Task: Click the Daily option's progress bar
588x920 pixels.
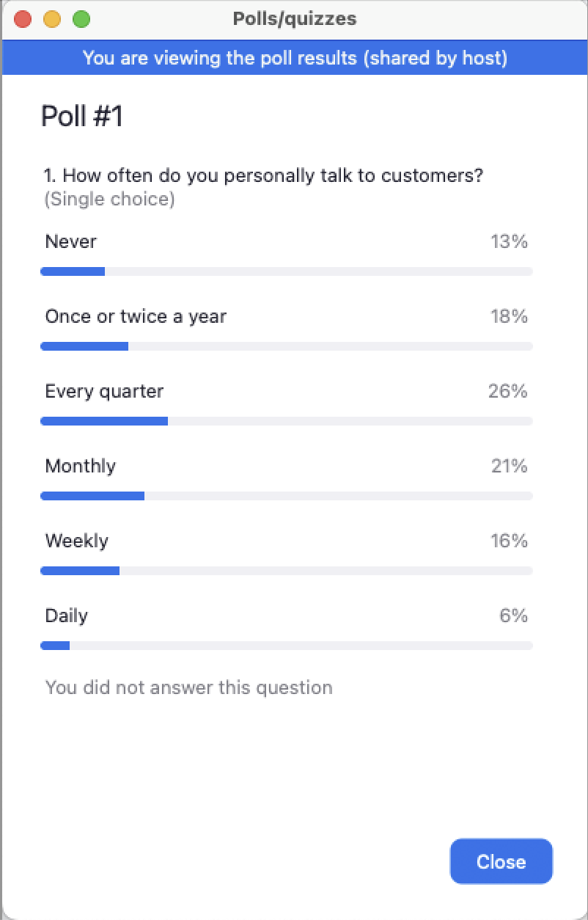Action: pos(286,645)
